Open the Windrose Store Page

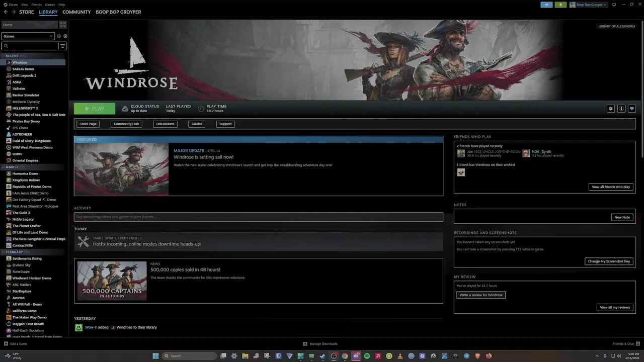[88, 124]
